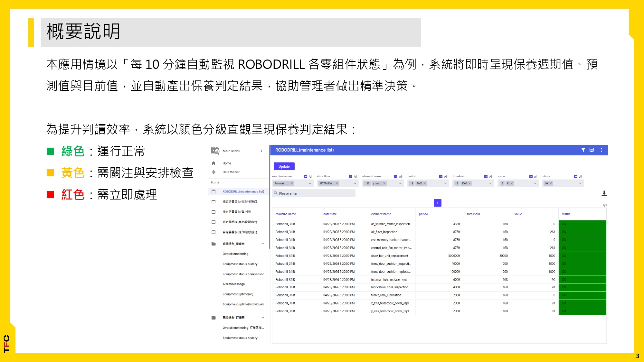644x362 pixels.
Task: Open the status filter dropdown arrow
Action: click(x=580, y=183)
